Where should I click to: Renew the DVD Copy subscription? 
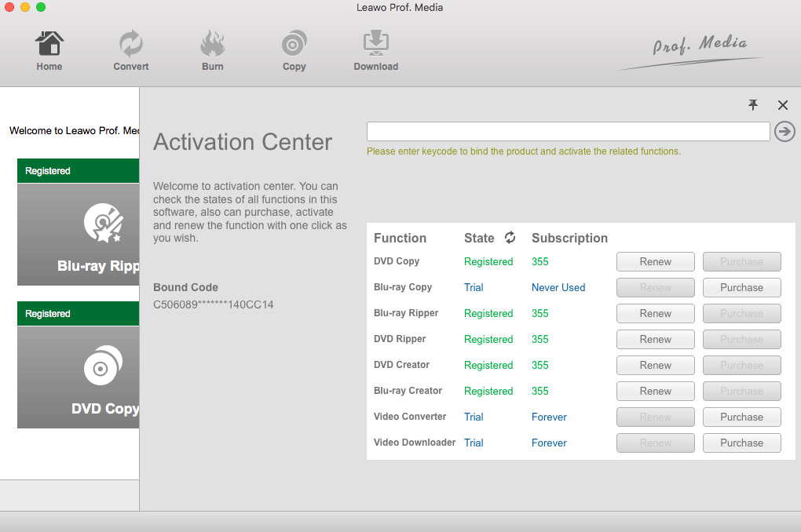tap(655, 261)
